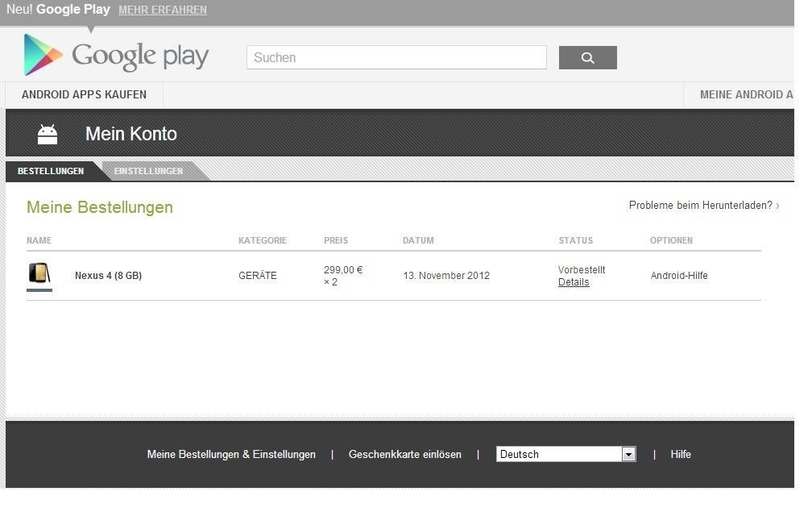
Task: Open MEINE ANDROID APPS menu item
Action: (746, 94)
